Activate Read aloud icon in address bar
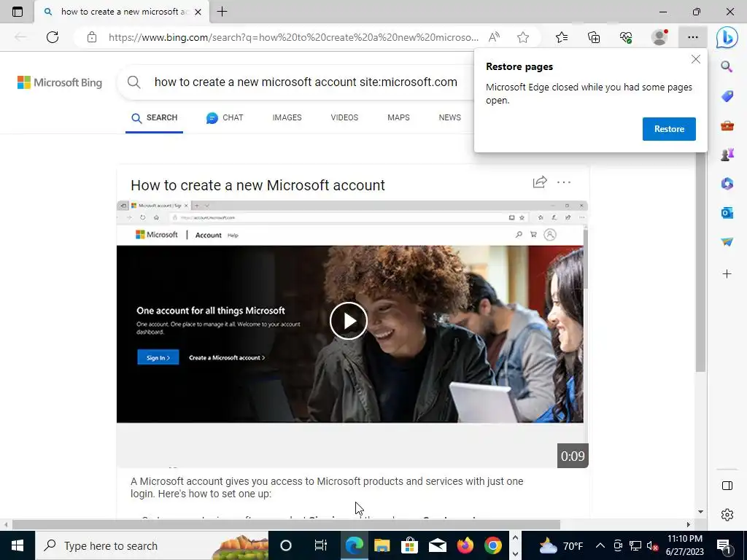Viewport: 747px width, 560px height. pyautogui.click(x=494, y=37)
